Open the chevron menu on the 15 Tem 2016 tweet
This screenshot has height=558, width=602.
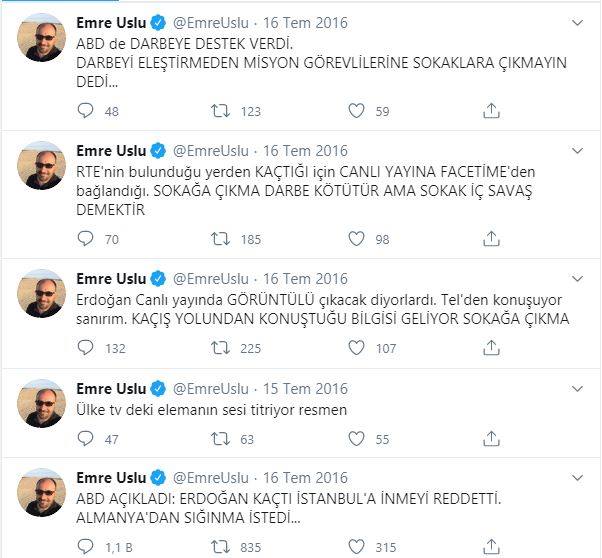click(577, 389)
